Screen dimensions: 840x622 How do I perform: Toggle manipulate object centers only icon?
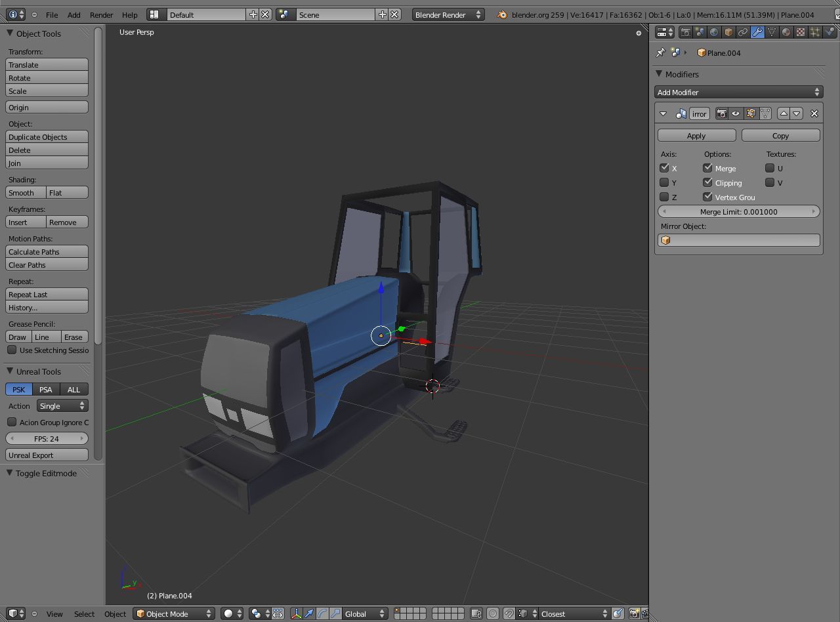(x=278, y=613)
